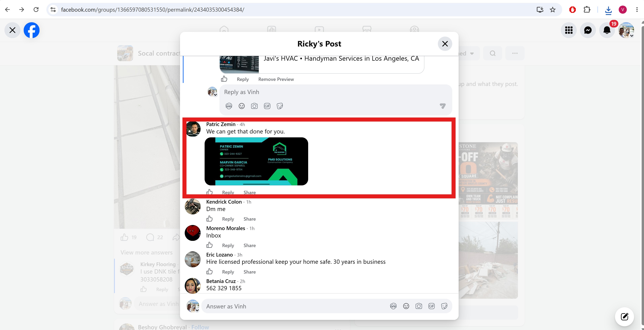The image size is (644, 330).
Task: Open the Extensions puzzle icon
Action: tap(587, 9)
